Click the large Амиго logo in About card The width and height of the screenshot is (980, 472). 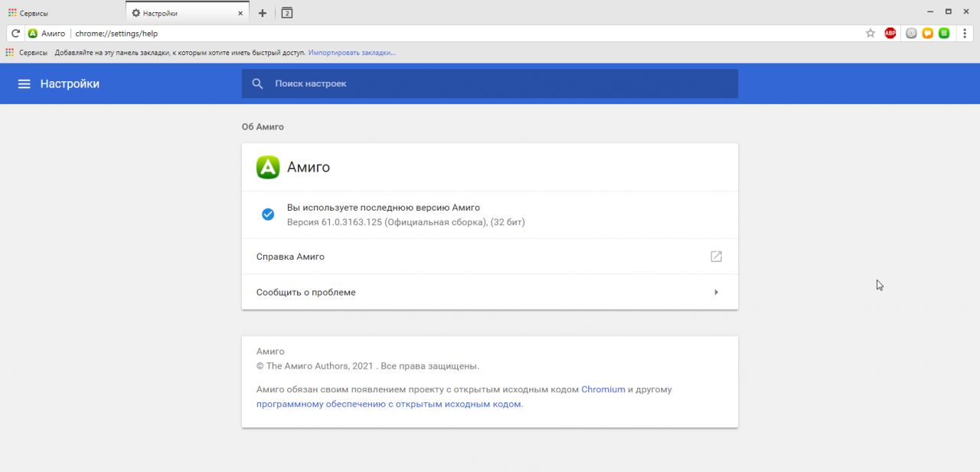tap(268, 167)
